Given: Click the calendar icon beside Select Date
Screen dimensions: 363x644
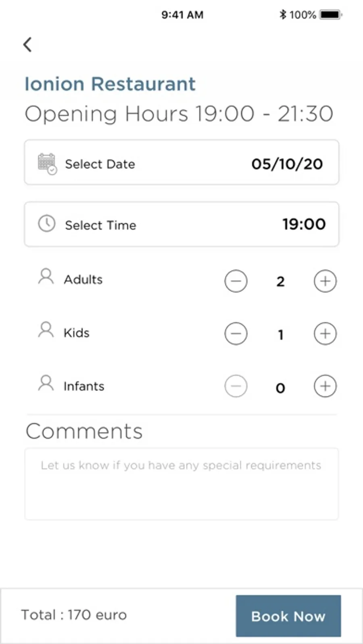Looking at the screenshot, I should (47, 164).
